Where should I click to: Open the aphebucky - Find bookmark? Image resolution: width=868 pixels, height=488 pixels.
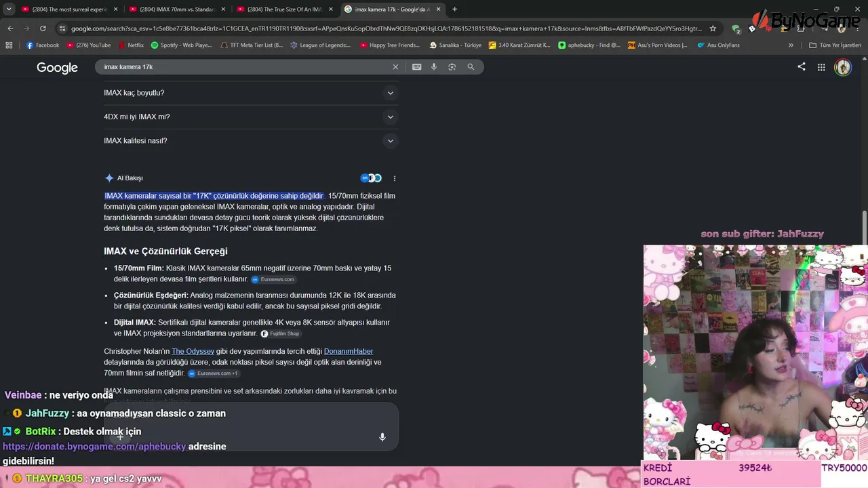(589, 45)
